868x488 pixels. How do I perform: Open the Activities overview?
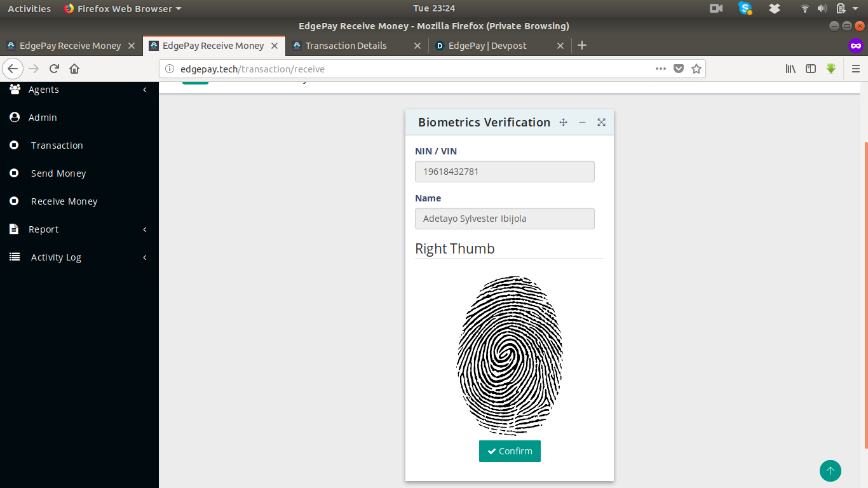point(29,8)
